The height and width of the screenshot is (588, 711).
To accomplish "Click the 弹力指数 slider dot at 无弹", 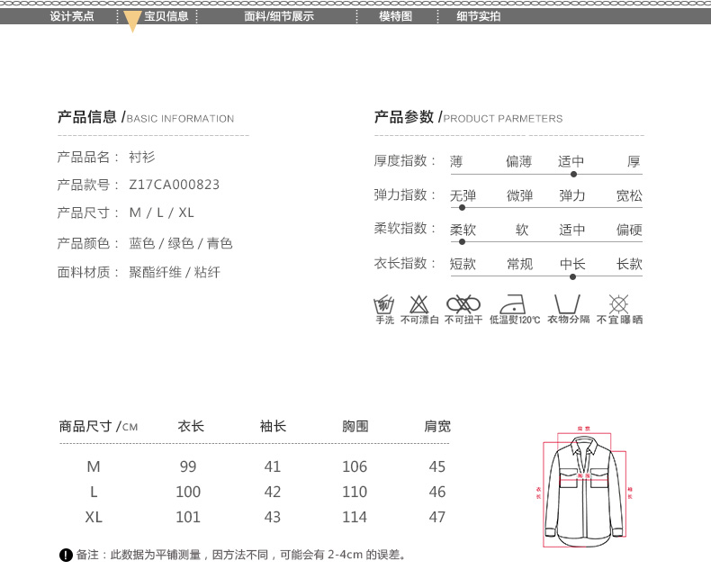I will coord(463,207).
